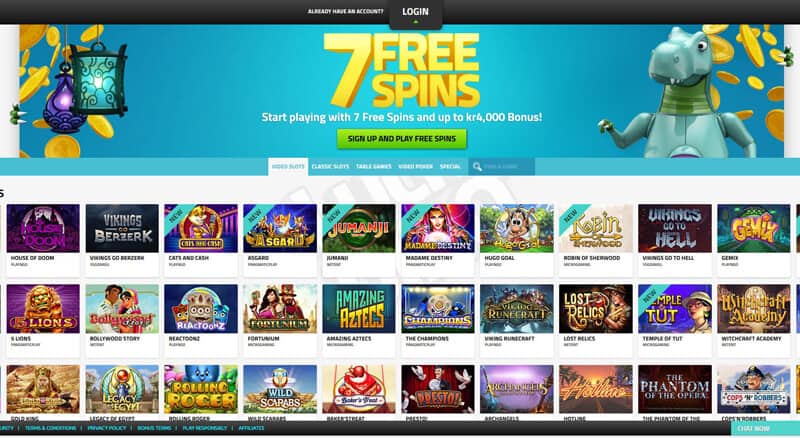Select the Lost Relics game thumbnail
The height and width of the screenshot is (438, 800).
click(595, 309)
